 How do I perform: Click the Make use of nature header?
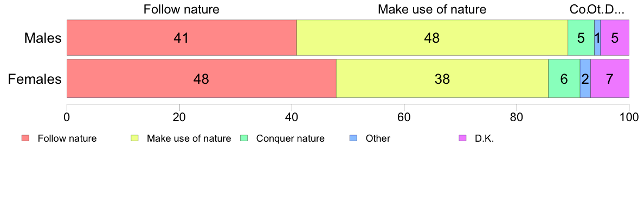[432, 9]
